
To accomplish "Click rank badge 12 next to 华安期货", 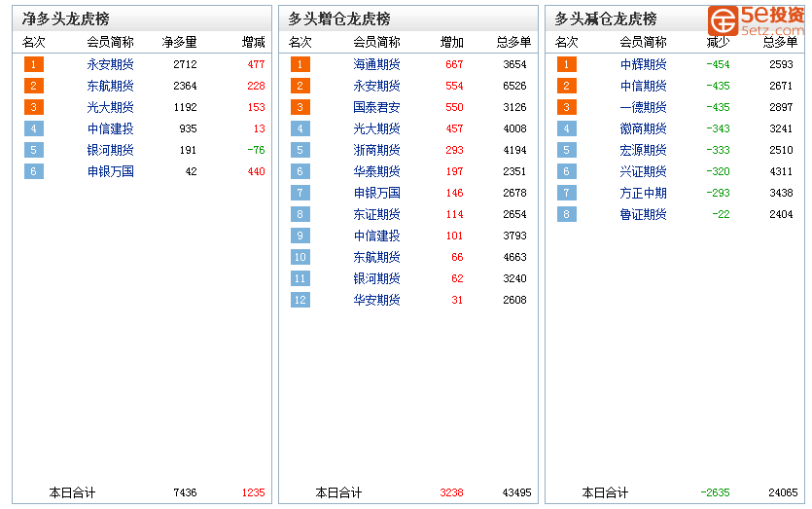I will click(300, 300).
